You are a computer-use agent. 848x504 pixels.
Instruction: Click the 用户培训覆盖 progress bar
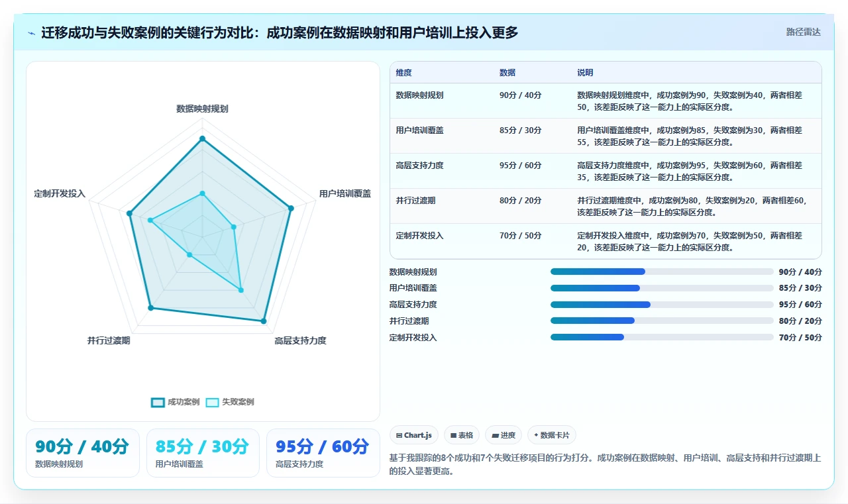[x=662, y=288]
